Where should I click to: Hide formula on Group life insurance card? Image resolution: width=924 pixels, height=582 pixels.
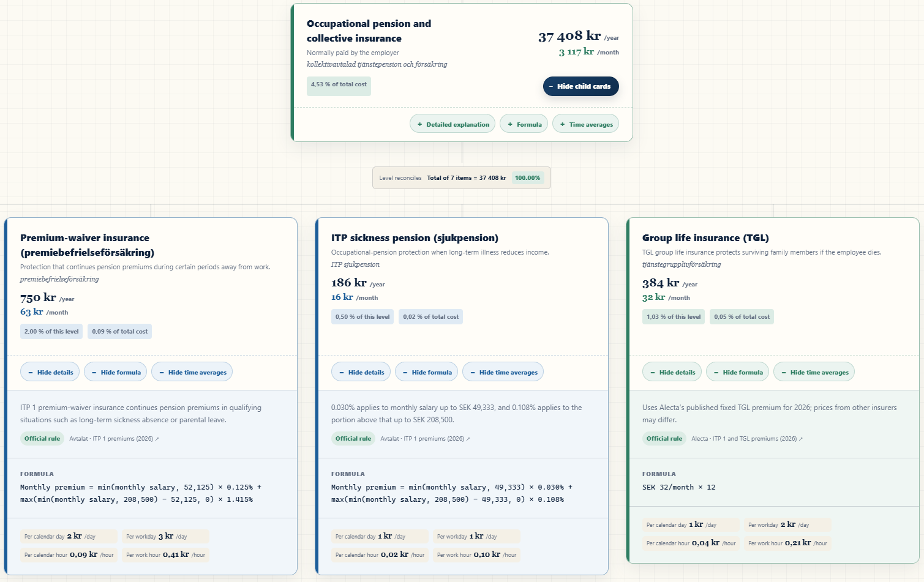pyautogui.click(x=737, y=372)
